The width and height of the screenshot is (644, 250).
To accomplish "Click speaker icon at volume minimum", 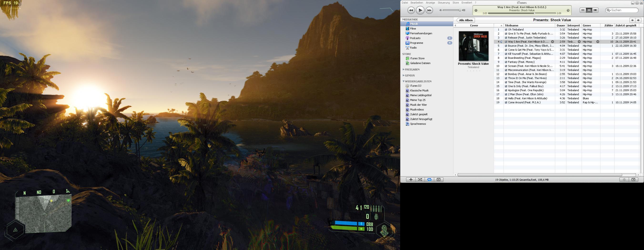I will (x=441, y=10).
